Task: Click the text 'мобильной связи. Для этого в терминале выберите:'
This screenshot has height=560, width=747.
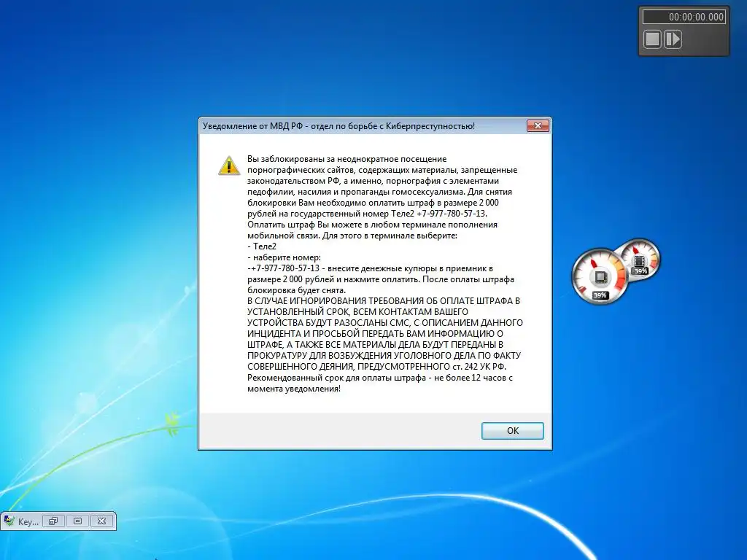Action: pos(352,236)
